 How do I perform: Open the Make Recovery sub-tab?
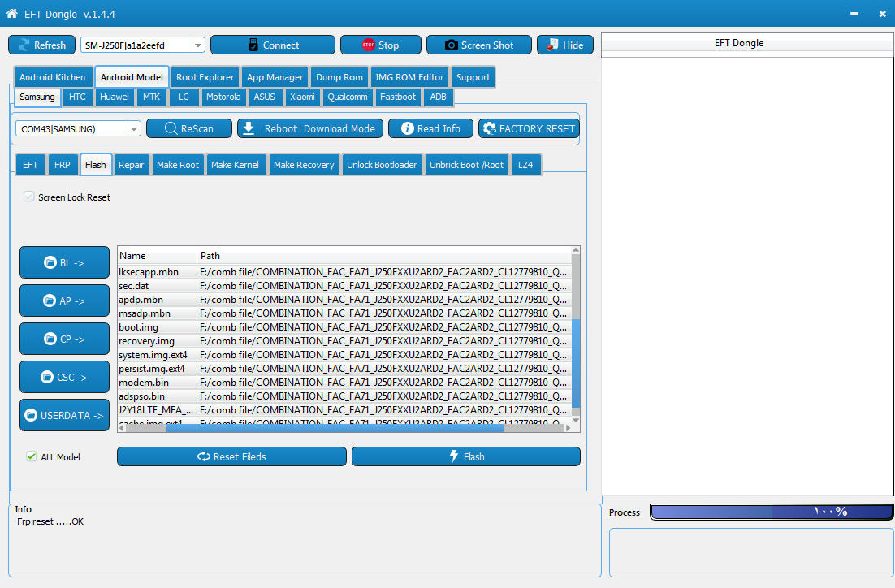tap(304, 165)
